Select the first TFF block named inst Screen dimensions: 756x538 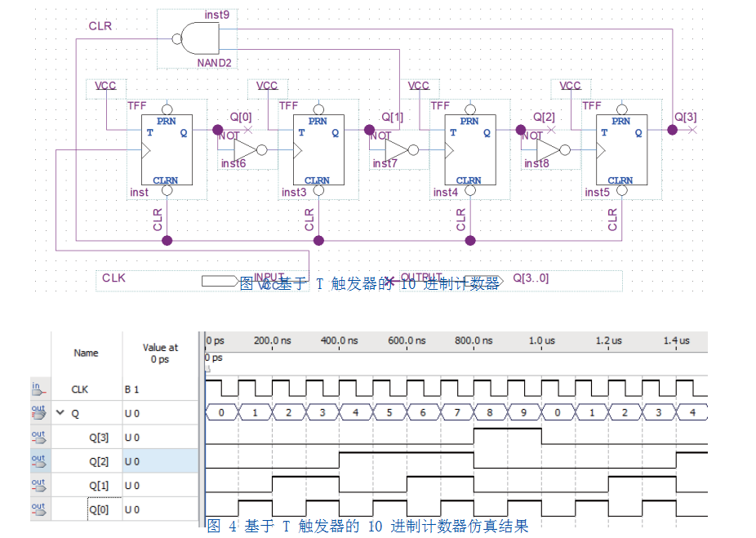167,150
